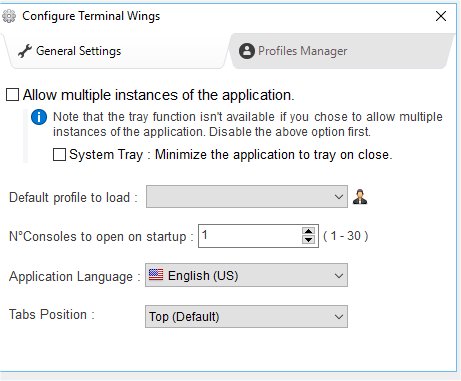
Task: Open profile manager via person icon
Action: pos(360,196)
